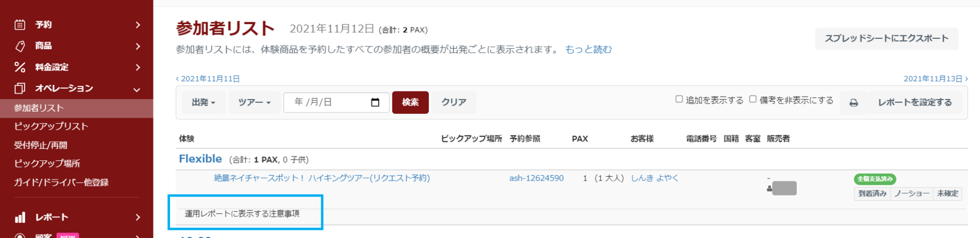Viewport: 980px width, 238px height.
Task: Select 受付停止/再開 from the sidebar
Action: point(41,145)
